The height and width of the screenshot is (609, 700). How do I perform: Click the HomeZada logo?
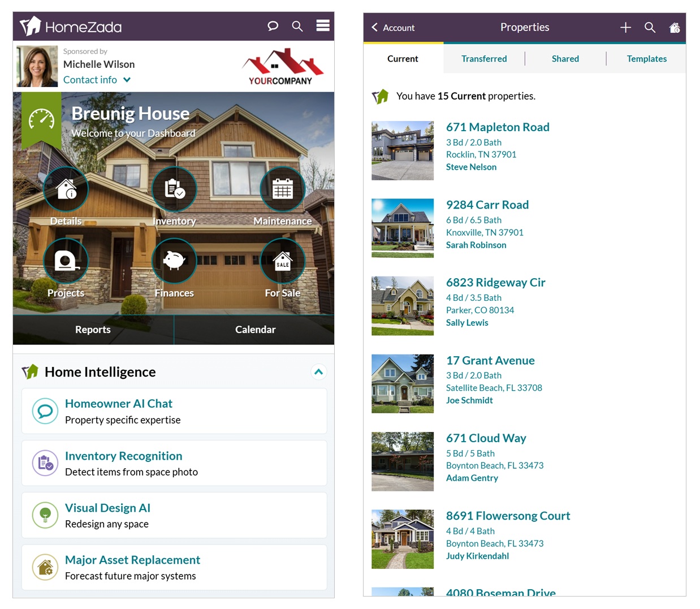tap(71, 26)
